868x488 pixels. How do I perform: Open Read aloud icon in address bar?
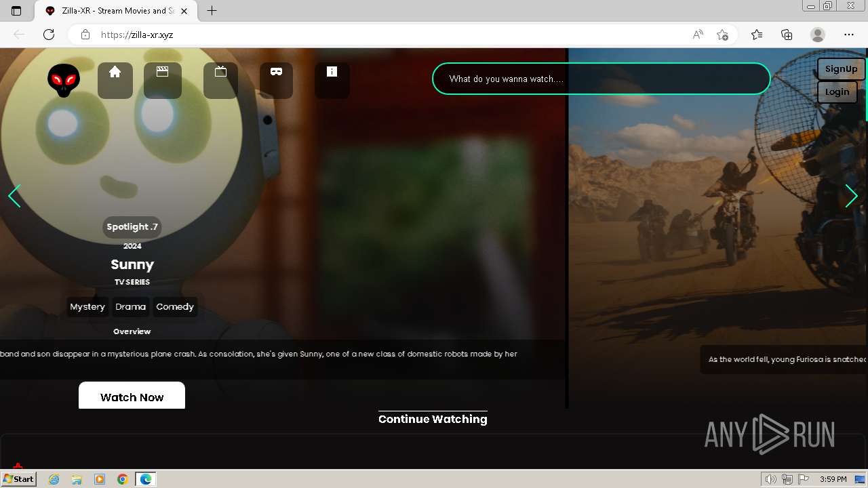698,35
